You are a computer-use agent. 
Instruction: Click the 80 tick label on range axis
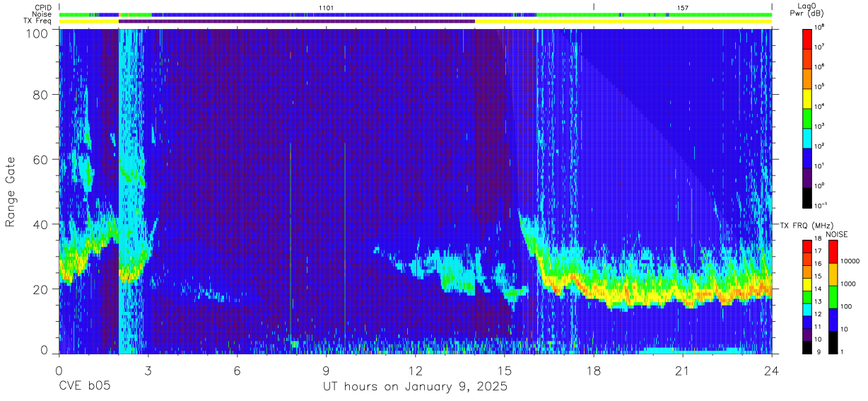(42, 95)
